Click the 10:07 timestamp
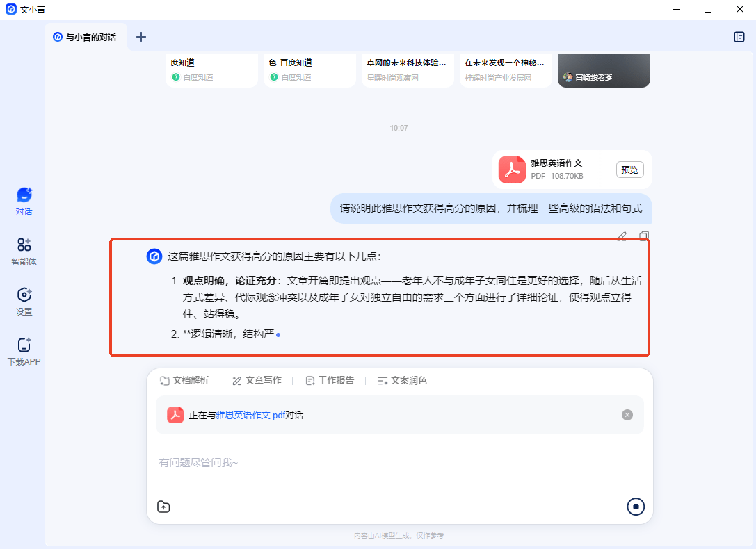This screenshot has height=549, width=756. 399,128
